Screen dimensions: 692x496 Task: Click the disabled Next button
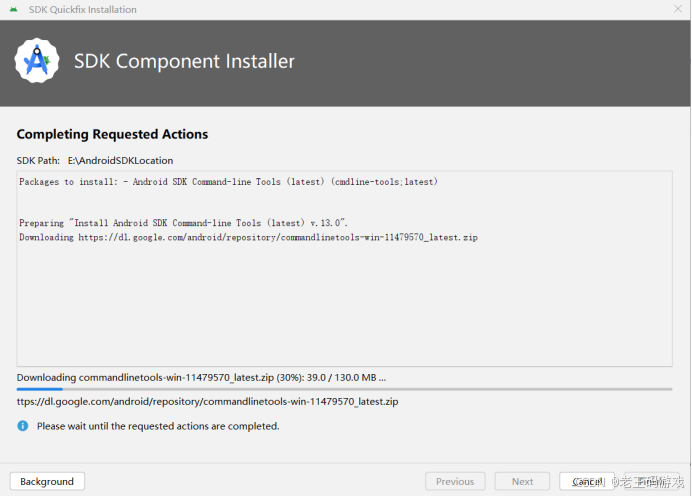pos(522,481)
